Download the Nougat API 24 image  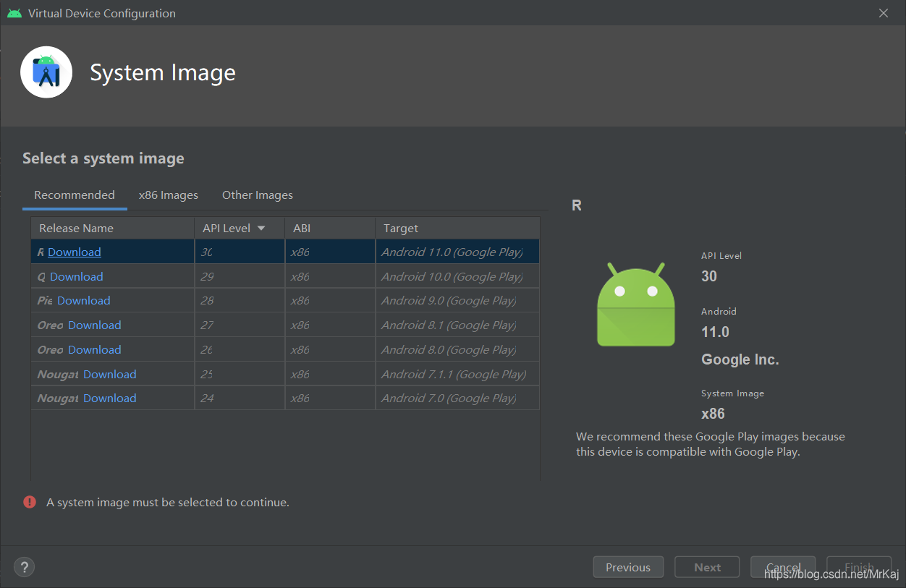(x=110, y=399)
